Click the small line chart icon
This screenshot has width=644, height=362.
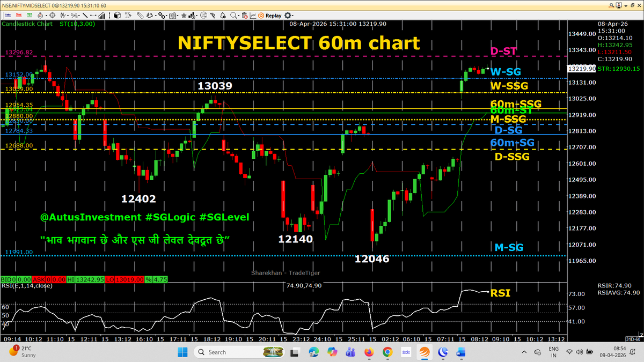[252, 16]
